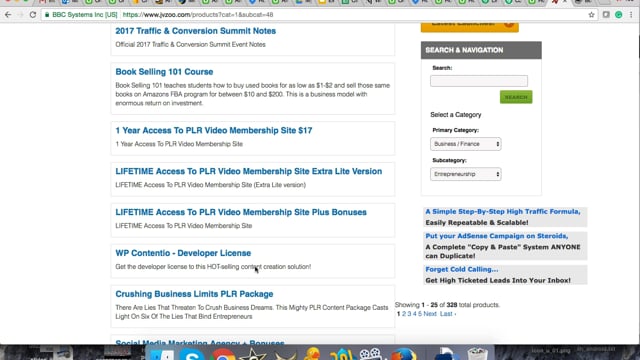Screen dimensions: 640x360
Task: Open LIFETIME Access PLR Site Plus Bonuses
Action: [241, 212]
